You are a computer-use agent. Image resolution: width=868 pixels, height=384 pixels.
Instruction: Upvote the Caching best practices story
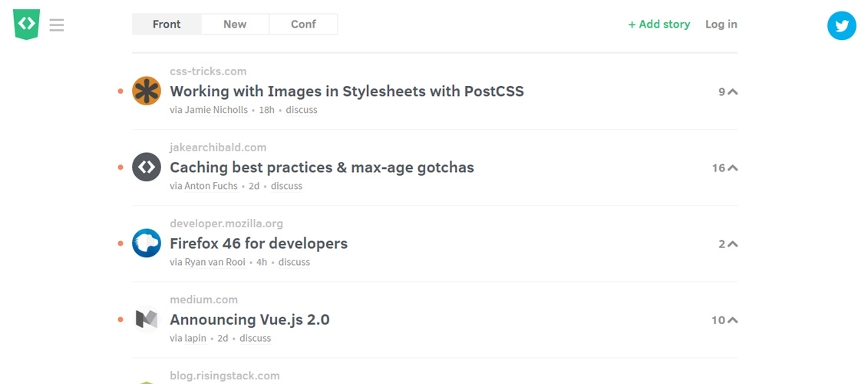[x=732, y=168]
